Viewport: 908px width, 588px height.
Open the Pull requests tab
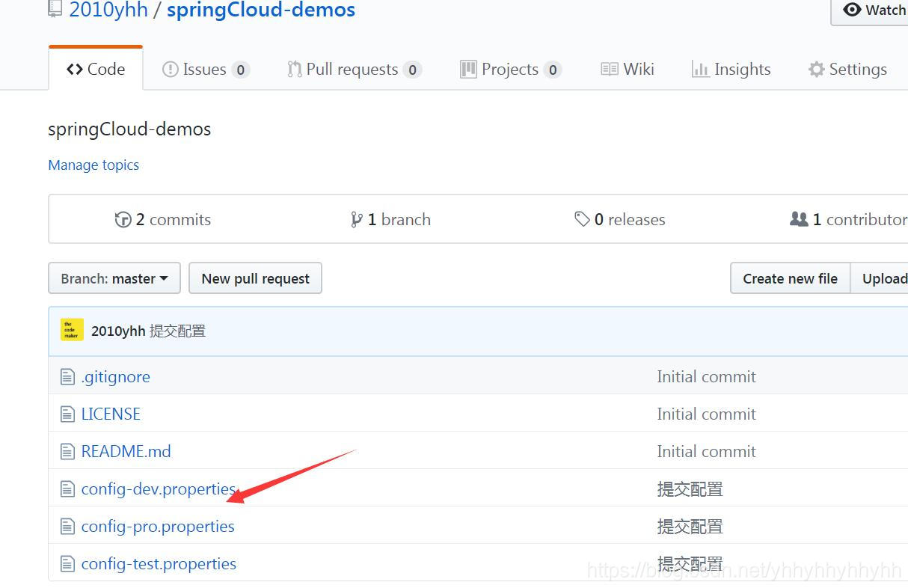[x=355, y=70]
